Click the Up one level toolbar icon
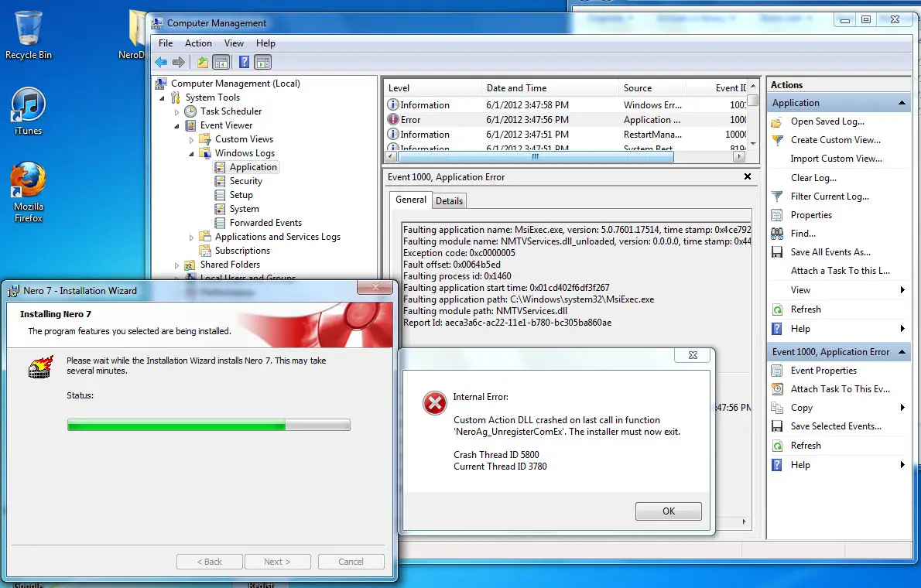 pos(203,62)
